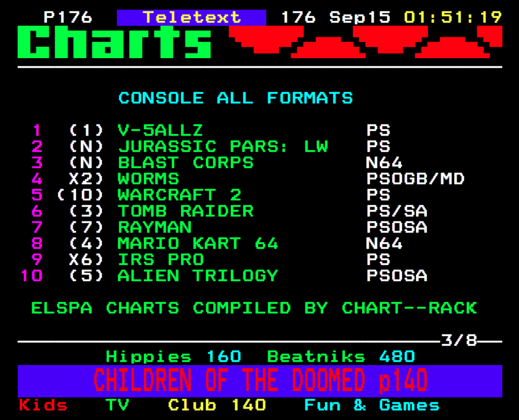Select chart entry WARCRAFT 2
Viewport: 519px width, 420px height.
[179, 195]
